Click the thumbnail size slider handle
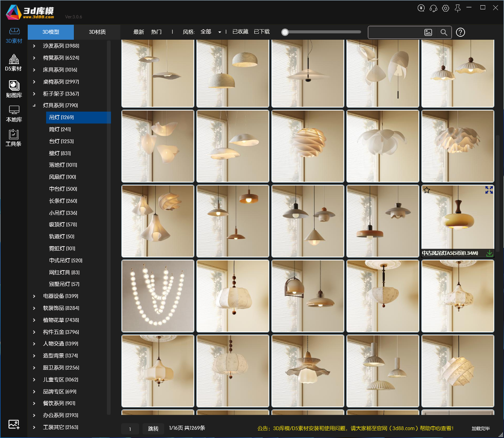The width and height of the screenshot is (504, 438). coord(285,32)
